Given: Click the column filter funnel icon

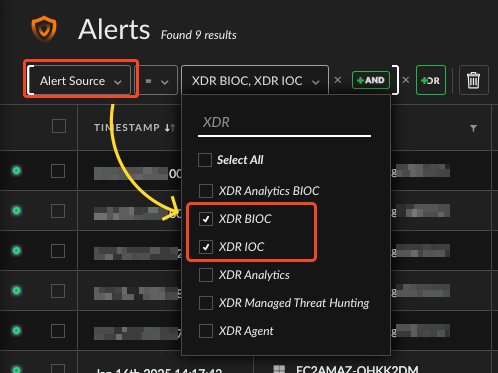Looking at the screenshot, I should coord(473,128).
